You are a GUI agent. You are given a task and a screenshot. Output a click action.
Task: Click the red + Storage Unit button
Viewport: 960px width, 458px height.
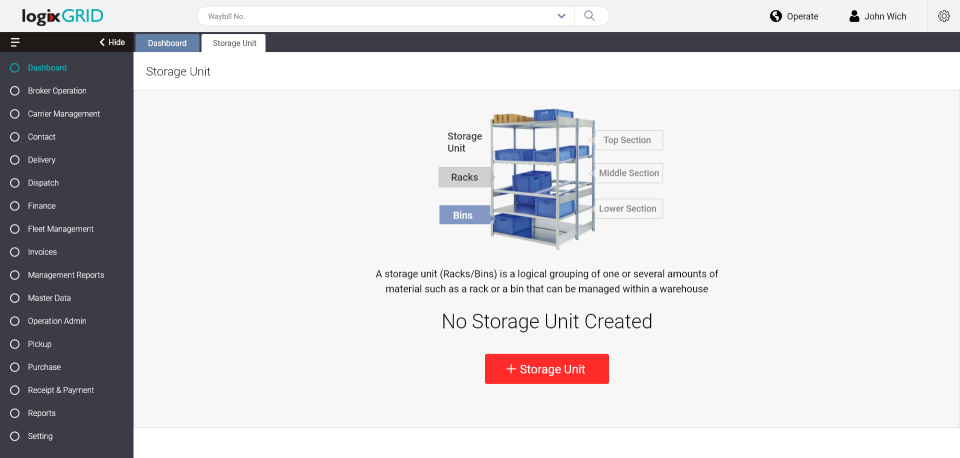547,369
